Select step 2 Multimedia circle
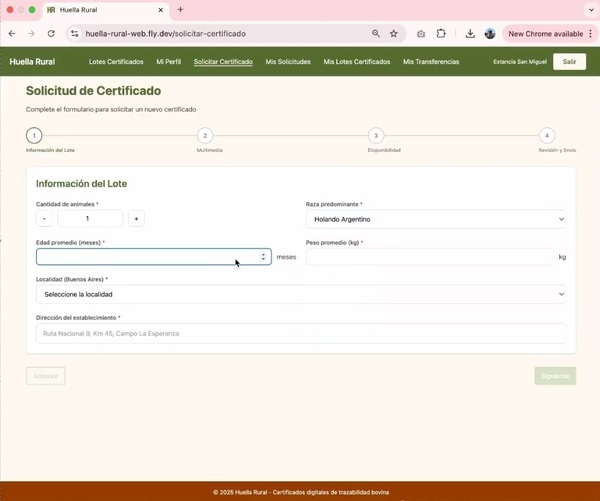Viewport: 600px width, 501px height. point(205,135)
